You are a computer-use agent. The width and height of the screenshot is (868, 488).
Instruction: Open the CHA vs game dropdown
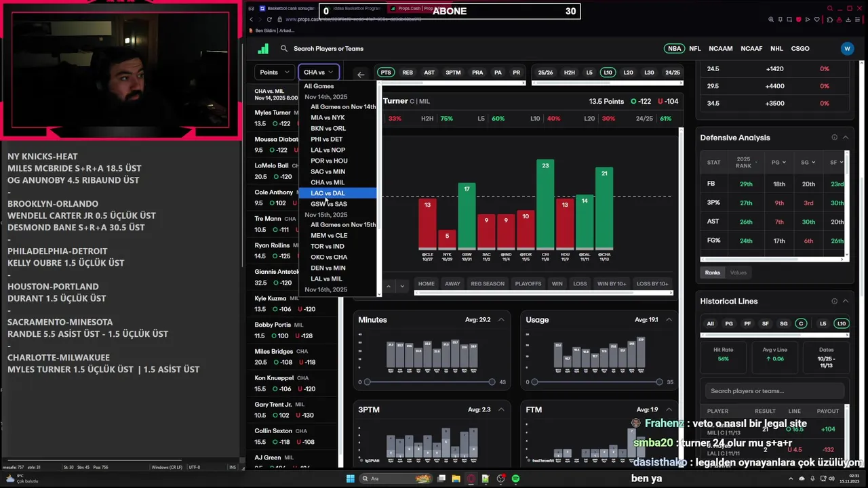pos(319,73)
